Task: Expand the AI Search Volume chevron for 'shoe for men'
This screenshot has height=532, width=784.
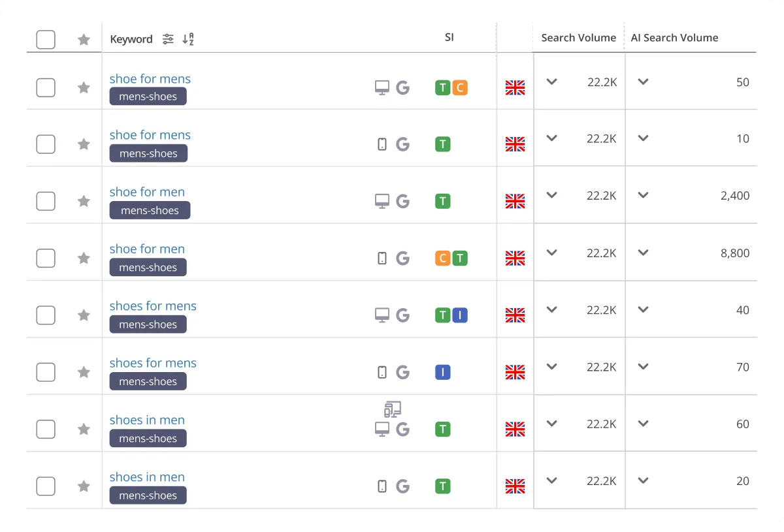Action: [x=643, y=195]
